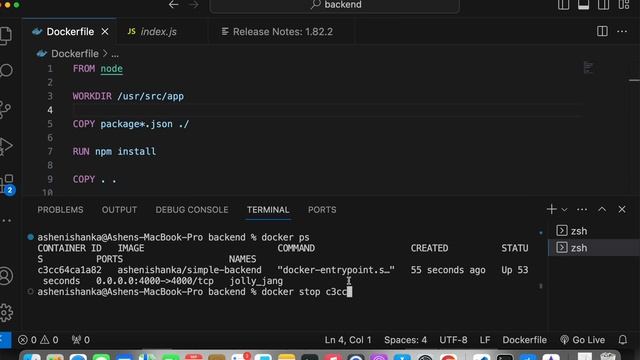Viewport: 640px width, 360px height.
Task: Click Ln 4, Col 1 status
Action: (348, 340)
